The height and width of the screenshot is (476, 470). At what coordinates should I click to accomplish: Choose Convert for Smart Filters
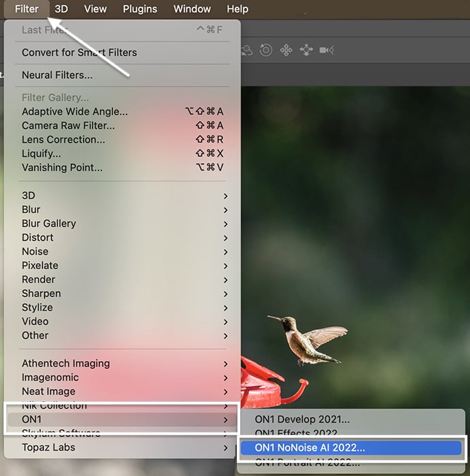click(122, 52)
